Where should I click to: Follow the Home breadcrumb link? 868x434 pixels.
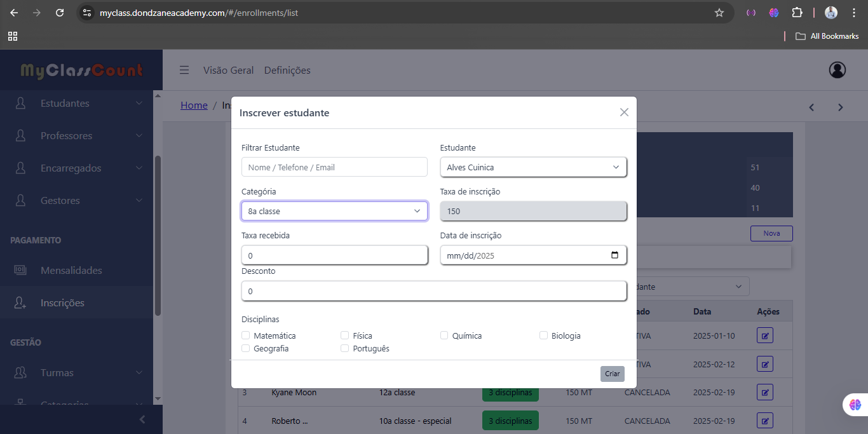click(194, 105)
